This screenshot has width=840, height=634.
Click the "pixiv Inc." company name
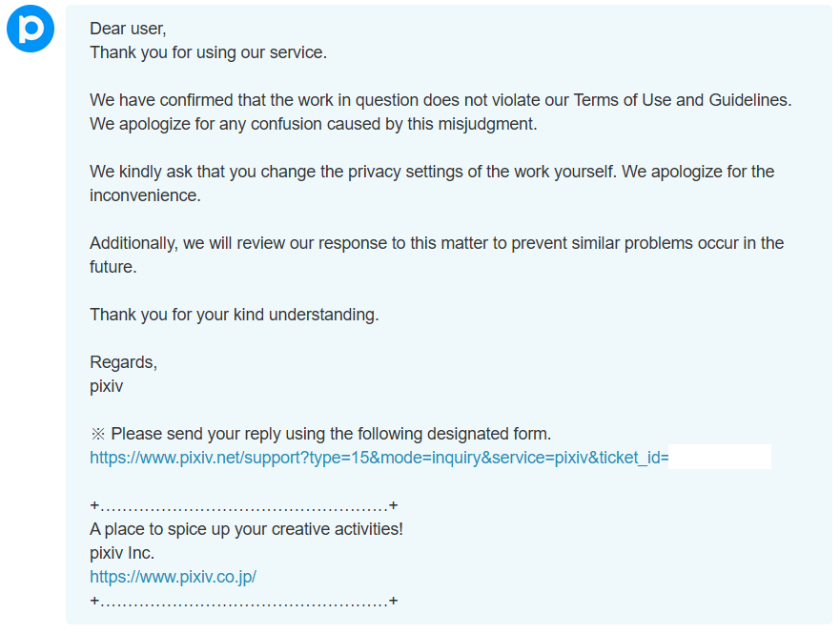click(x=122, y=553)
